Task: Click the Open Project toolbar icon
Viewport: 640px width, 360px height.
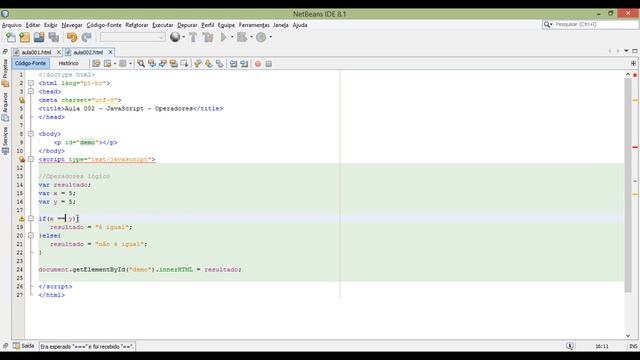Action: tap(39, 38)
